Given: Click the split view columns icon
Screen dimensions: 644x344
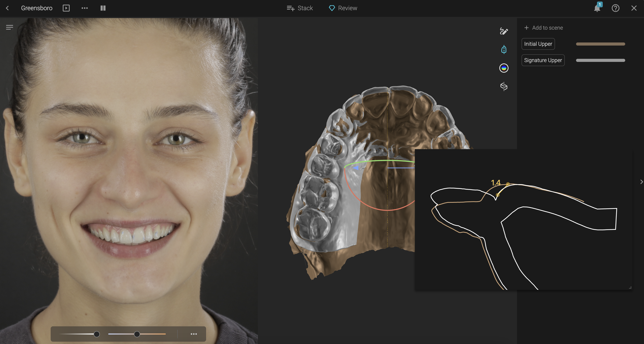Looking at the screenshot, I should tap(103, 8).
